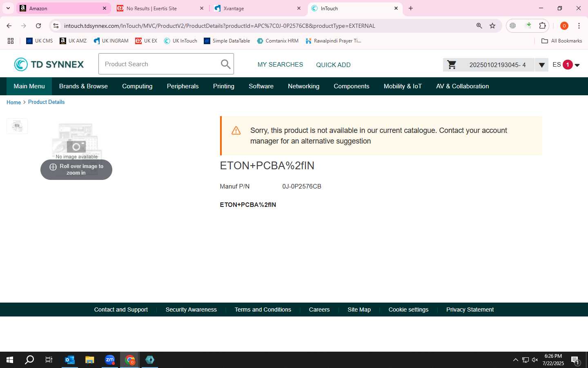Click the TD SYNNEX logo

point(49,64)
